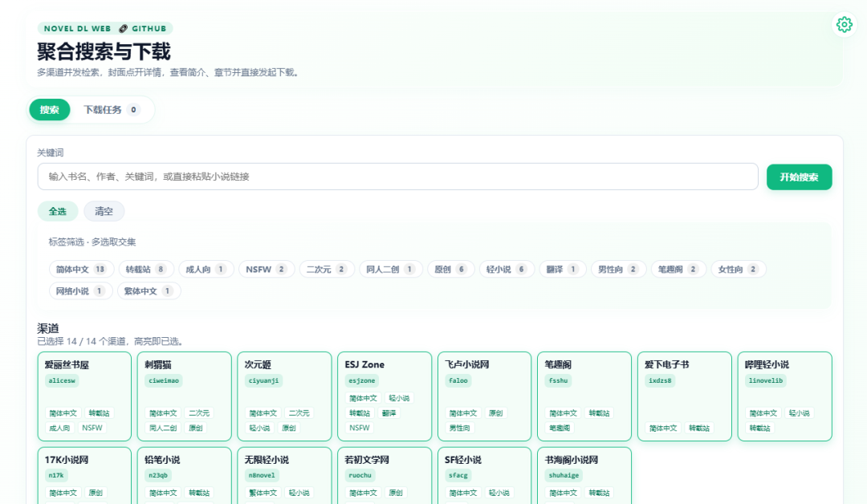Screen dimensions: 867x504
Task: Enable the 轻小说 tag filter
Action: tap(506, 270)
